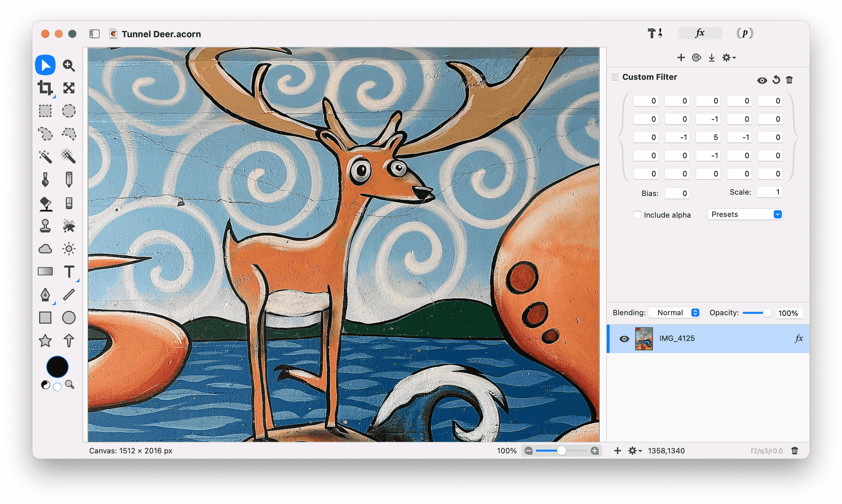
Task: Select the Rectangular marquee tool
Action: [45, 111]
